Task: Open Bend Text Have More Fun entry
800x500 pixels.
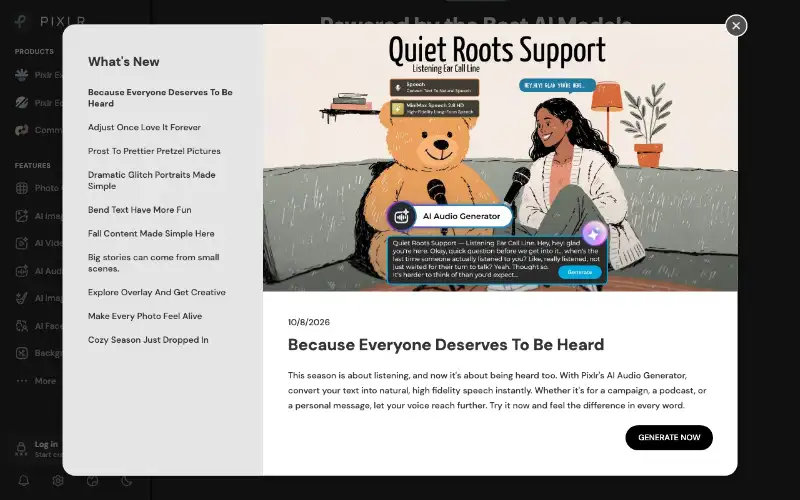Action: 139,210
